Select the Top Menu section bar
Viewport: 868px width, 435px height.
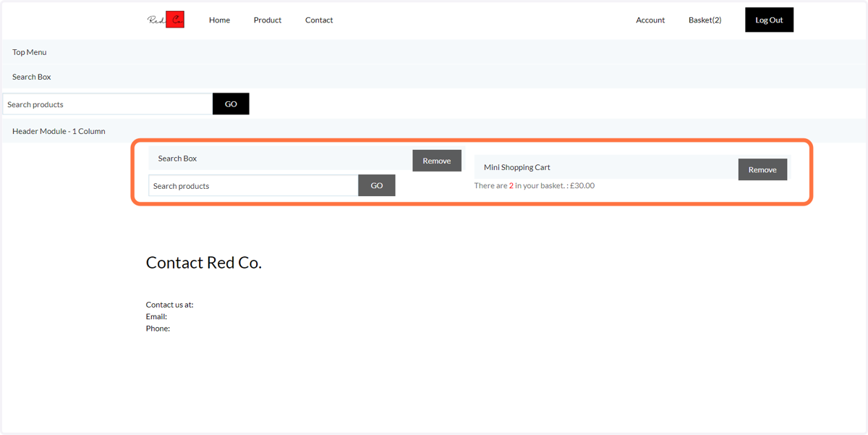coord(434,52)
